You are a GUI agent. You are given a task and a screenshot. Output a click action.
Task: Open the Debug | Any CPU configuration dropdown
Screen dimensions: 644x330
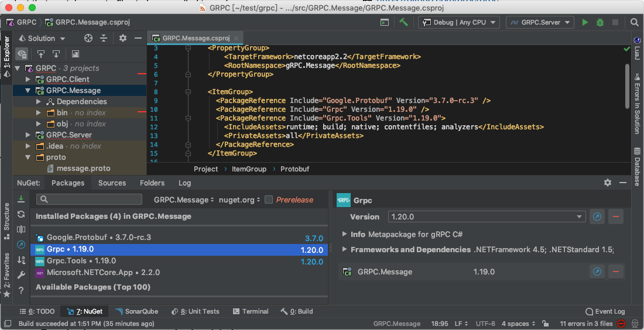click(x=459, y=22)
